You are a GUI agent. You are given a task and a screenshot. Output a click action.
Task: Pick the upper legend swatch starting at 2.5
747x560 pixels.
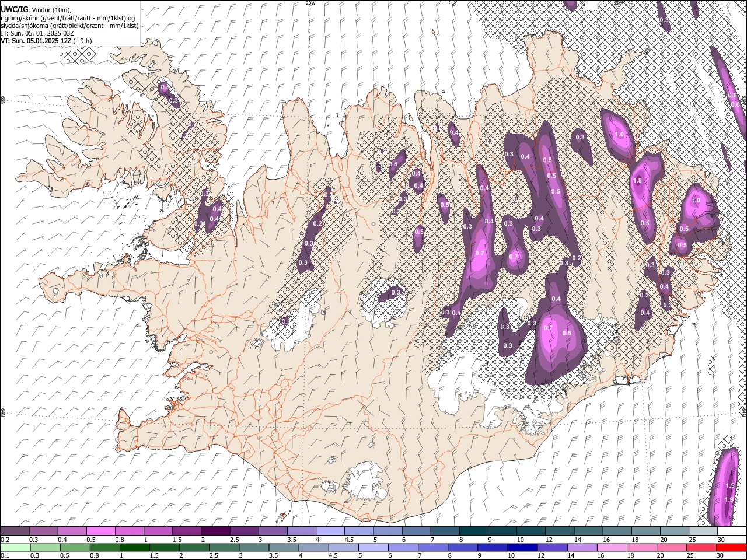(x=244, y=531)
